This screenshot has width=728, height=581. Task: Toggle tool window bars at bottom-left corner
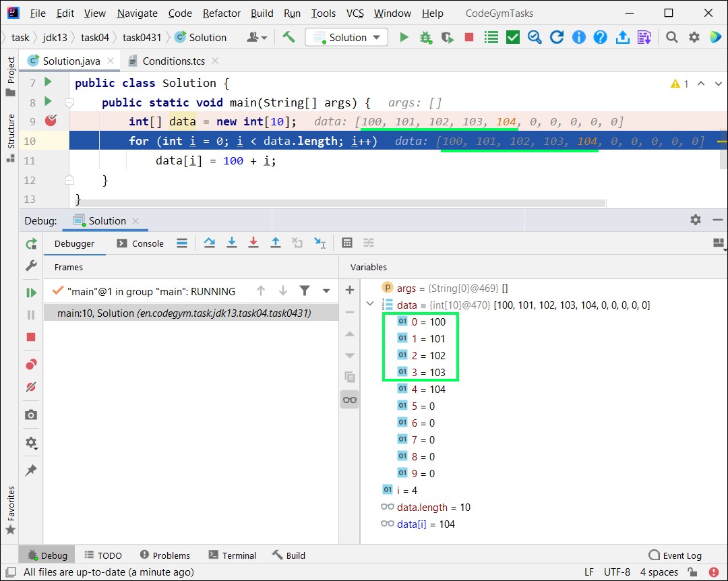pos(11,572)
